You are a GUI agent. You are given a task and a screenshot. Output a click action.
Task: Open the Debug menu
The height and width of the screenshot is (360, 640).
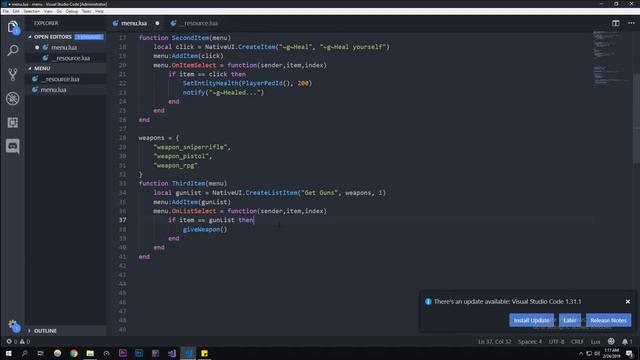click(x=72, y=11)
